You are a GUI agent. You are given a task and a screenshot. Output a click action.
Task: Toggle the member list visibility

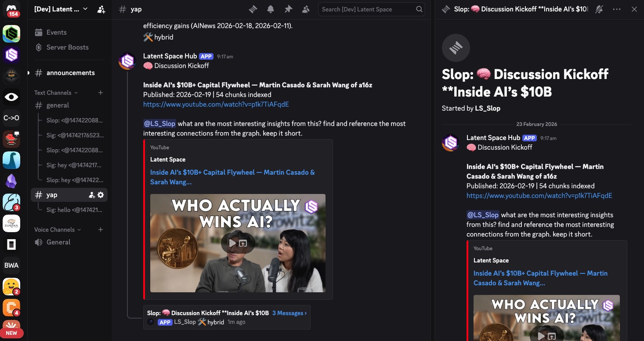[306, 9]
